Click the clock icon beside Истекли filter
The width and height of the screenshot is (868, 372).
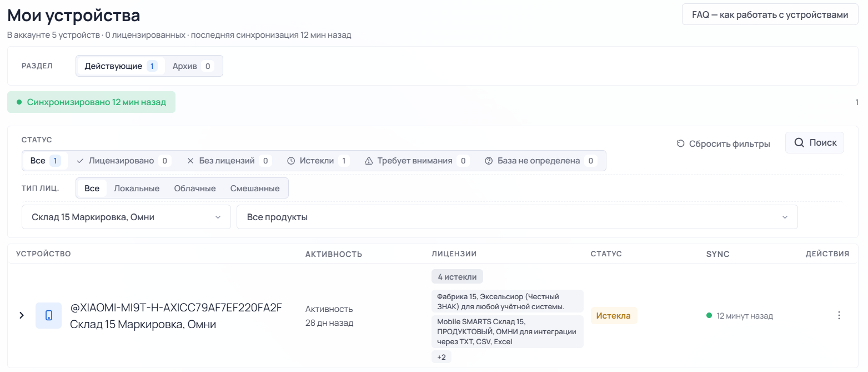pos(291,161)
